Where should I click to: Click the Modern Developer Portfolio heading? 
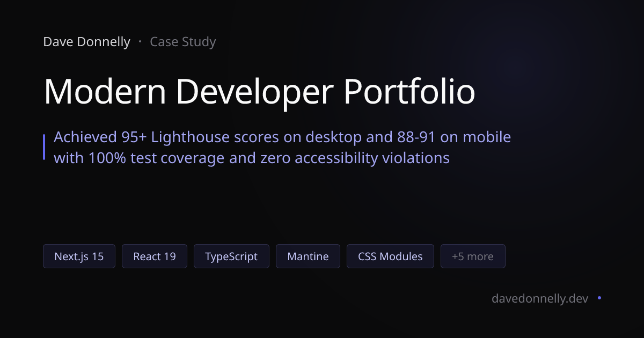coord(259,92)
